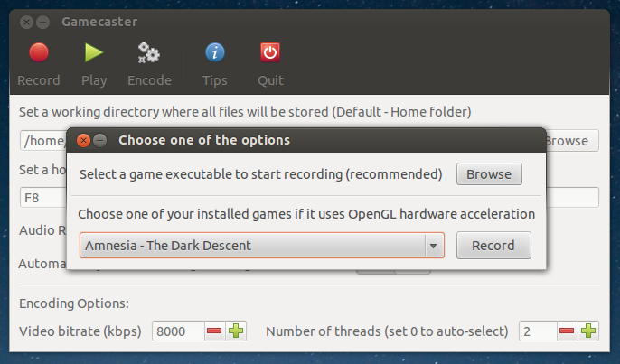The image size is (620, 364).
Task: Decrease number of threads with minus icon
Action: 567,331
